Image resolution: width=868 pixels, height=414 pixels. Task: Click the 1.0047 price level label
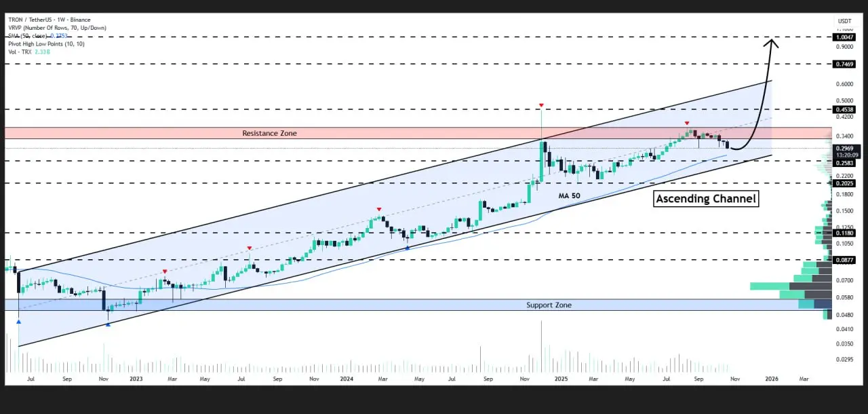click(x=845, y=38)
